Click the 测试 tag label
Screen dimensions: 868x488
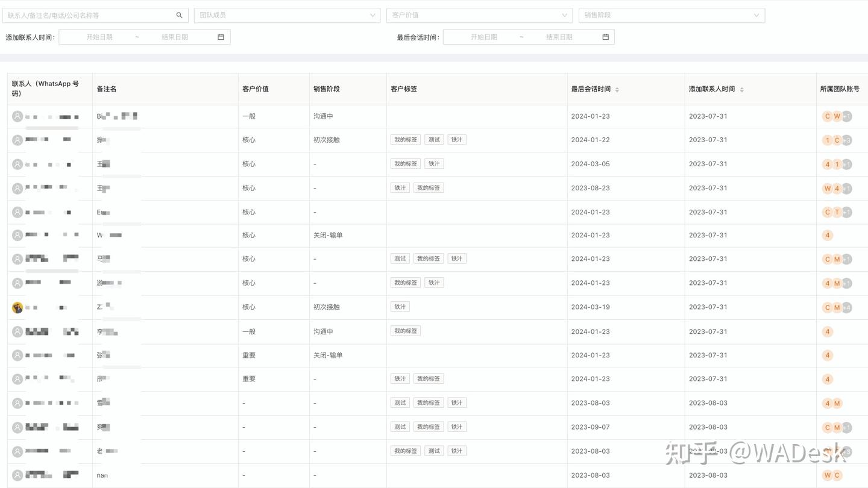pos(434,139)
